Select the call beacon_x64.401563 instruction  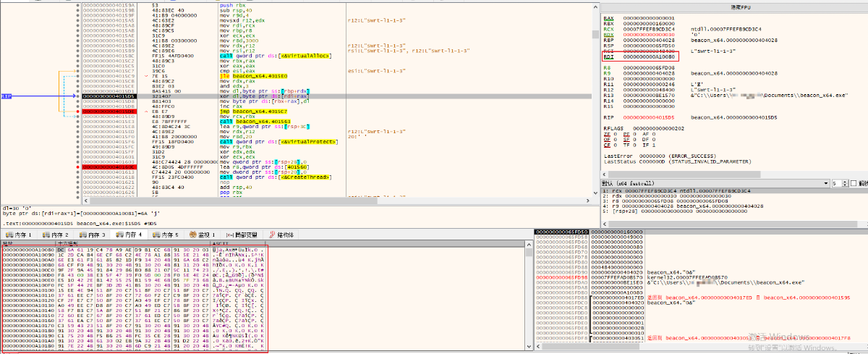(254, 121)
